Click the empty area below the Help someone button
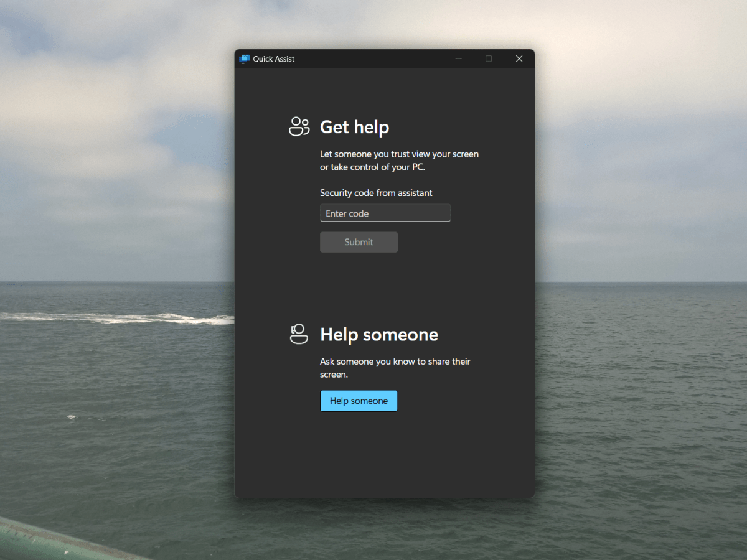 pos(384,454)
